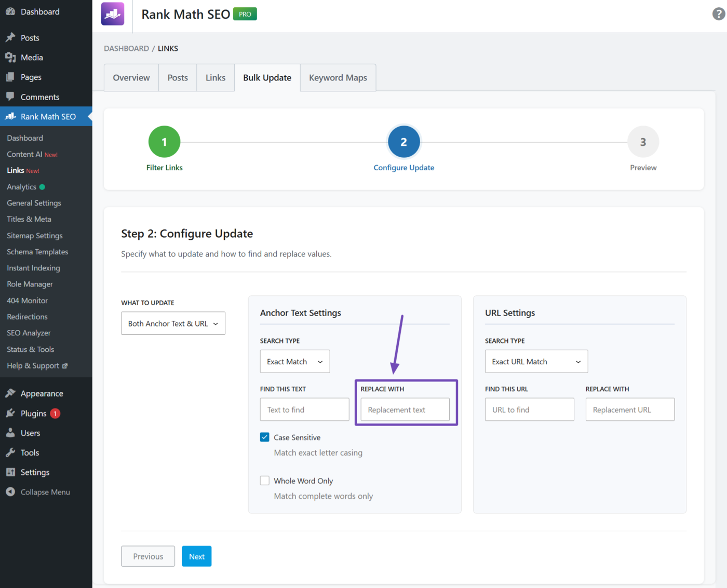Click the Posts pin icon in sidebar
This screenshot has height=588, width=727.
10,37
